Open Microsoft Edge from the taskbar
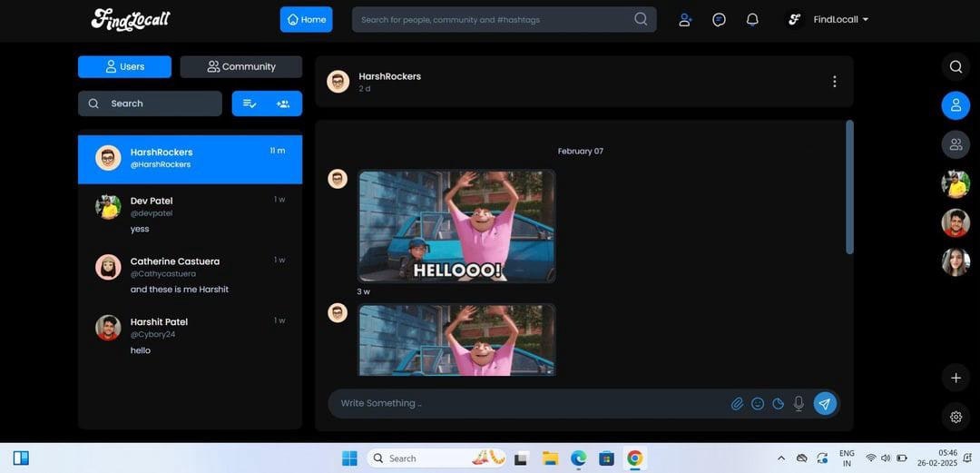980x473 pixels. tap(578, 458)
